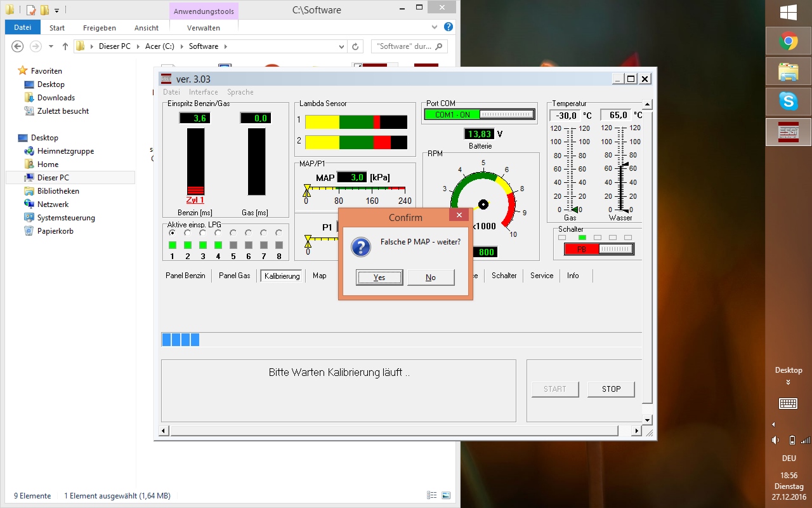Select LPG injector radio button 2
The image size is (812, 508).
pyautogui.click(x=187, y=233)
